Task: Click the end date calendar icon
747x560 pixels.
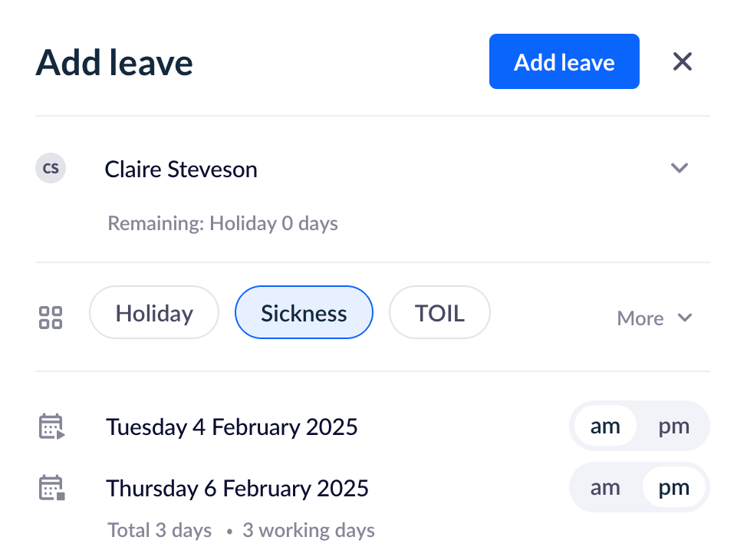Action: coord(50,487)
